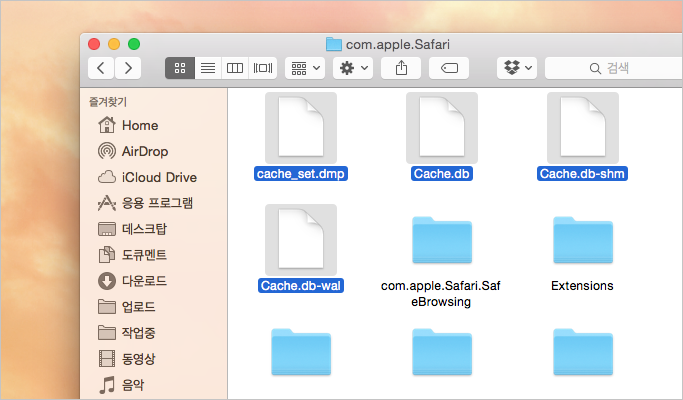Select the Cache.db-shm file icon

click(x=583, y=127)
